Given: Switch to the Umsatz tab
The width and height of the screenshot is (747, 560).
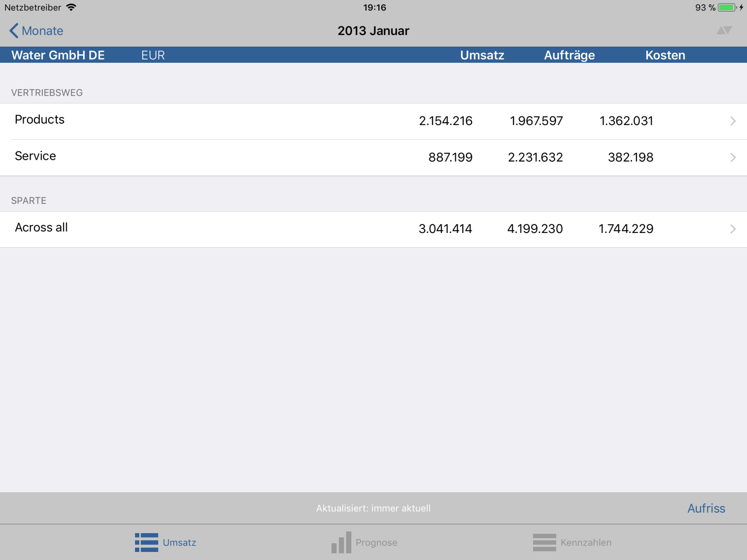Looking at the screenshot, I should click(x=166, y=543).
